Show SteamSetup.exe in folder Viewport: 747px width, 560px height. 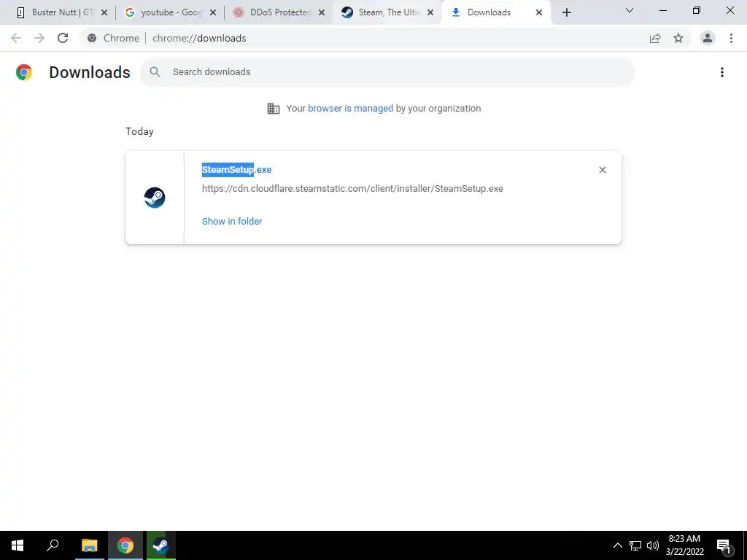point(232,222)
